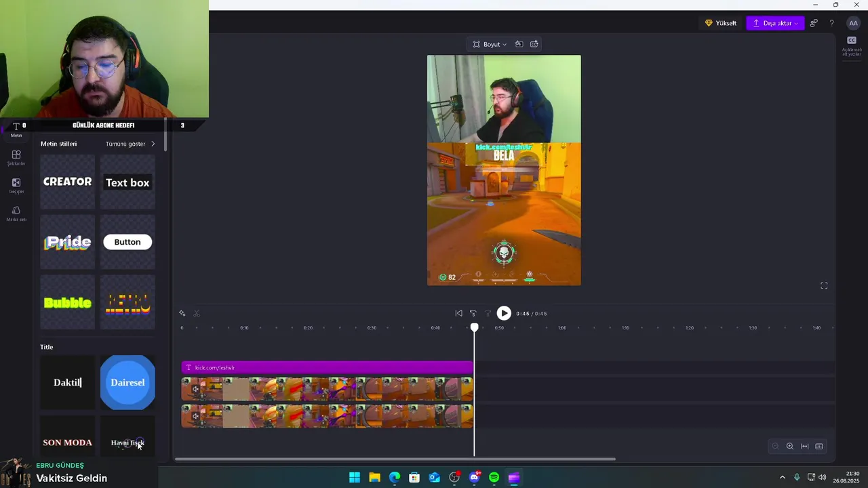Open volume control in system tray
Image resolution: width=868 pixels, height=488 pixels.
[x=823, y=478]
